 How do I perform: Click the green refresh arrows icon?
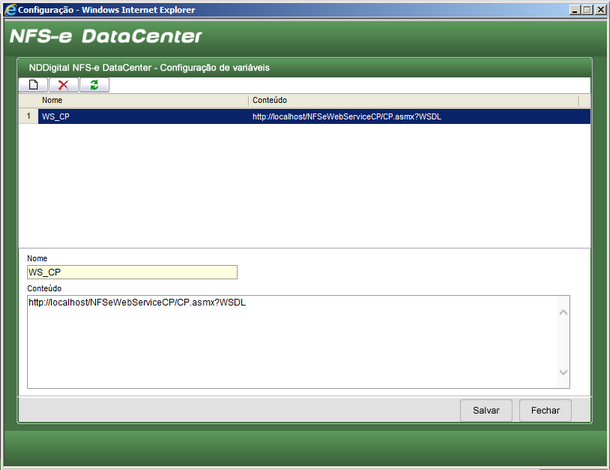pyautogui.click(x=95, y=85)
